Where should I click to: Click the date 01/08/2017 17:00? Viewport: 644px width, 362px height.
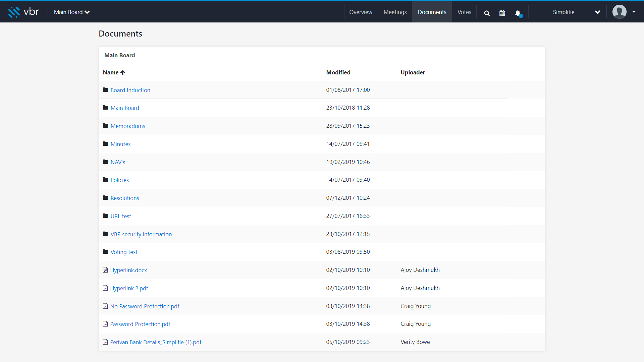pyautogui.click(x=348, y=90)
